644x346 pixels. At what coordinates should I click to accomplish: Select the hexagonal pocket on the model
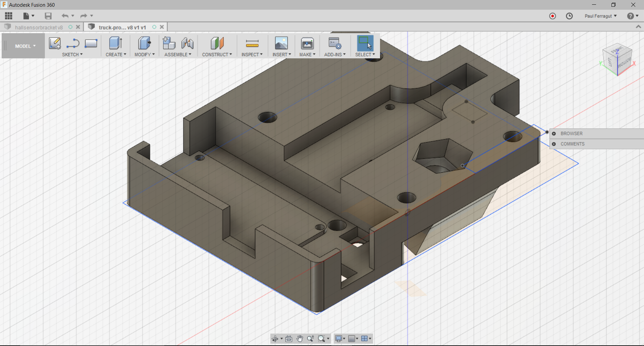[x=443, y=156]
